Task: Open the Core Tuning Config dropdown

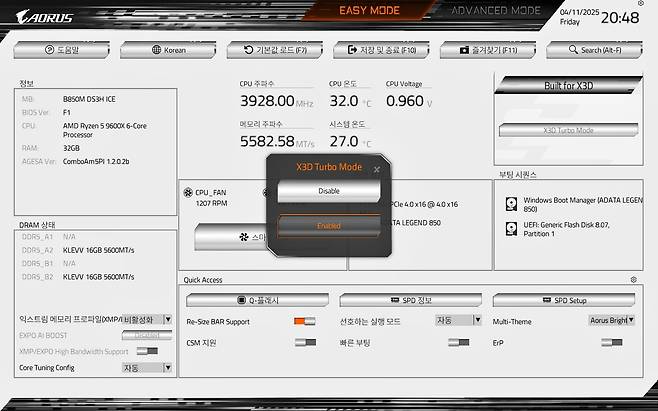Action: click(146, 368)
